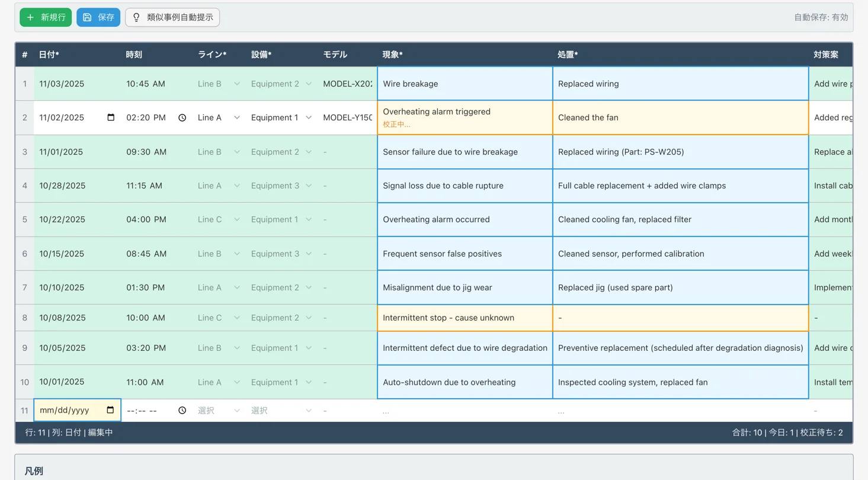Open row 2 Line A dropdown
This screenshot has height=480, width=868.
click(x=219, y=118)
